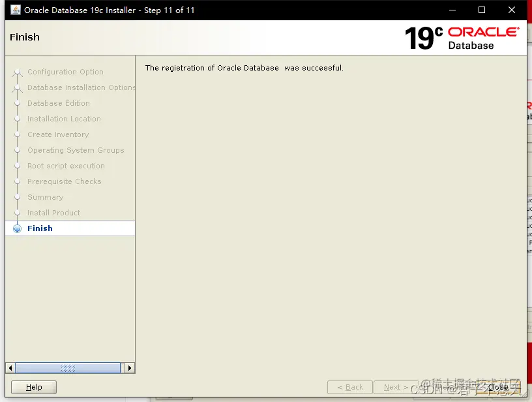Select the Summary step
The image size is (532, 402).
click(46, 197)
